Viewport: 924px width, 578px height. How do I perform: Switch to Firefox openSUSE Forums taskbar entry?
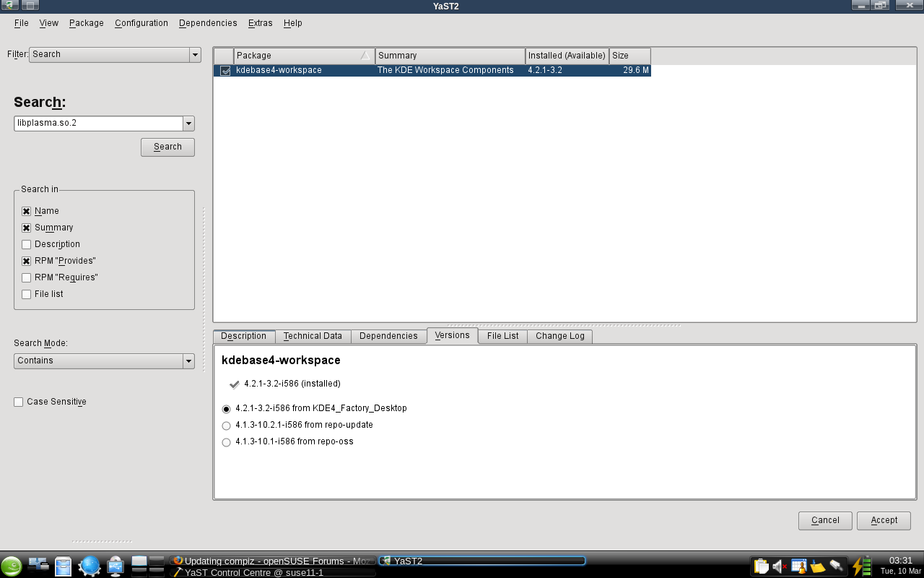click(273, 561)
